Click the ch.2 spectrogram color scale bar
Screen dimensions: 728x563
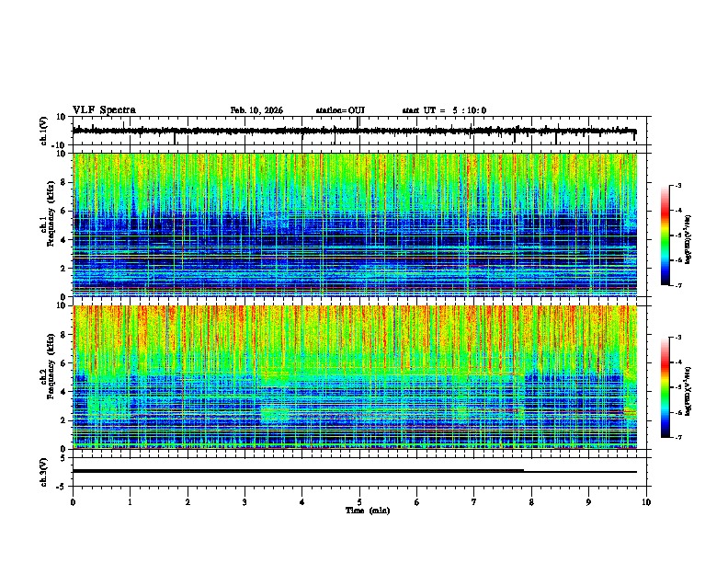pyautogui.click(x=665, y=387)
